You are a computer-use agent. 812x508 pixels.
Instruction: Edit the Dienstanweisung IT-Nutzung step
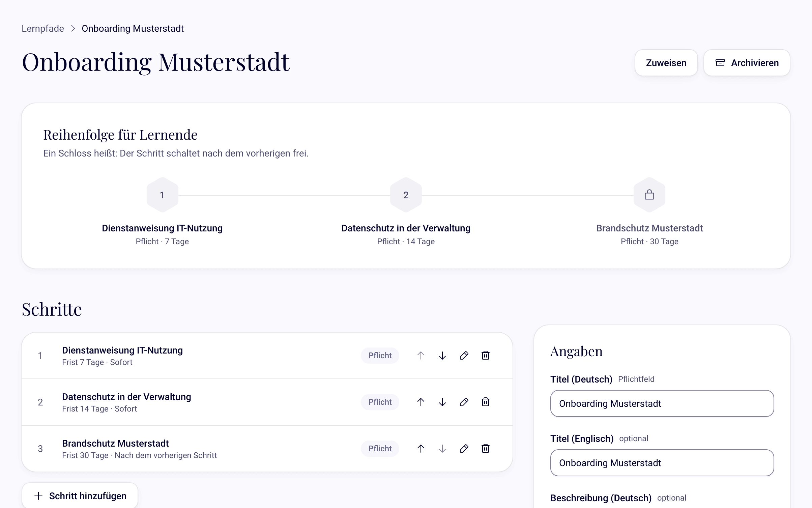(464, 356)
